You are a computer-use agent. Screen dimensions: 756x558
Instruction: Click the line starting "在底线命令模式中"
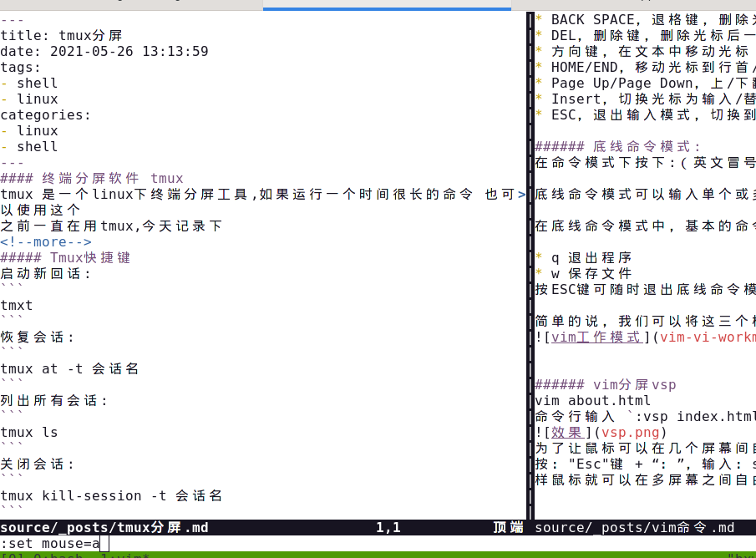[x=646, y=226]
